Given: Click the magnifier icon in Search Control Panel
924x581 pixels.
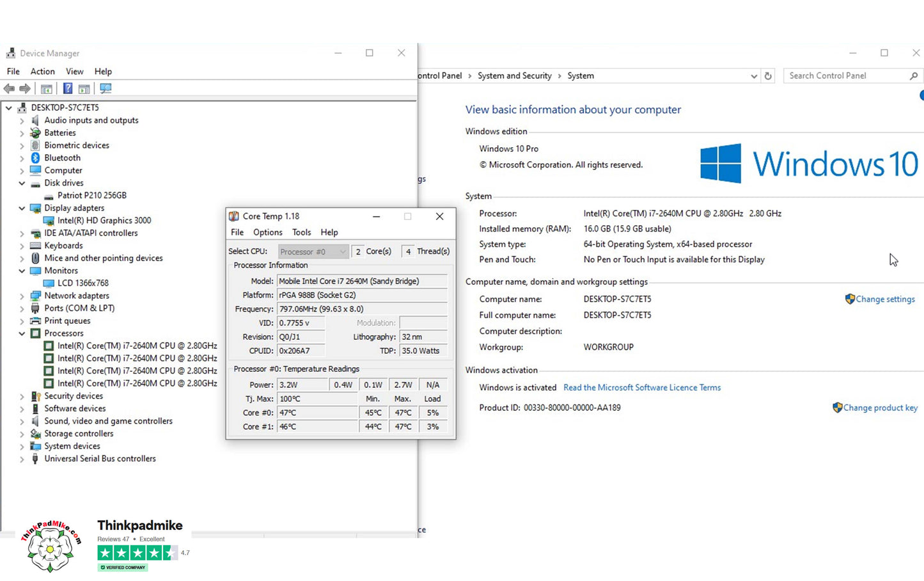Looking at the screenshot, I should [913, 76].
